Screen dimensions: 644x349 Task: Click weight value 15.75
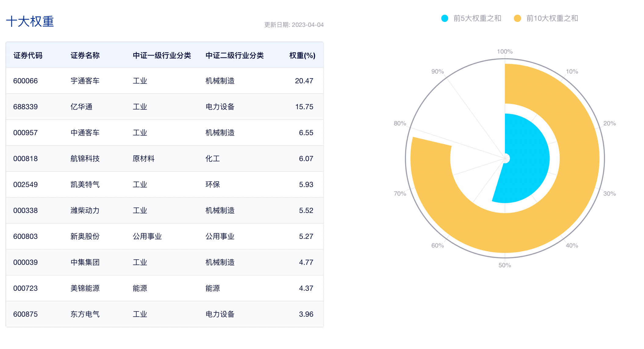click(x=304, y=107)
